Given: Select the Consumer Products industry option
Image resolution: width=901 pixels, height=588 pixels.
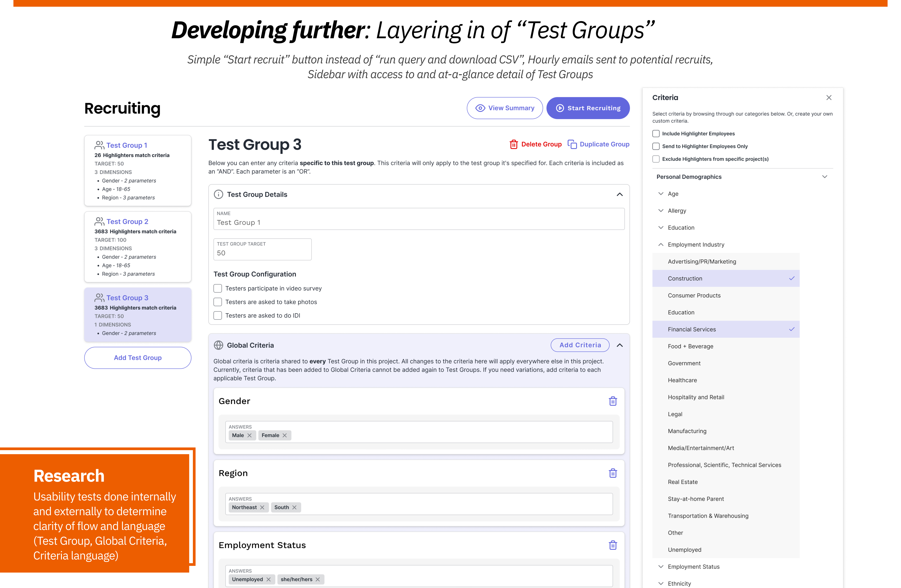Looking at the screenshot, I should pyautogui.click(x=726, y=295).
